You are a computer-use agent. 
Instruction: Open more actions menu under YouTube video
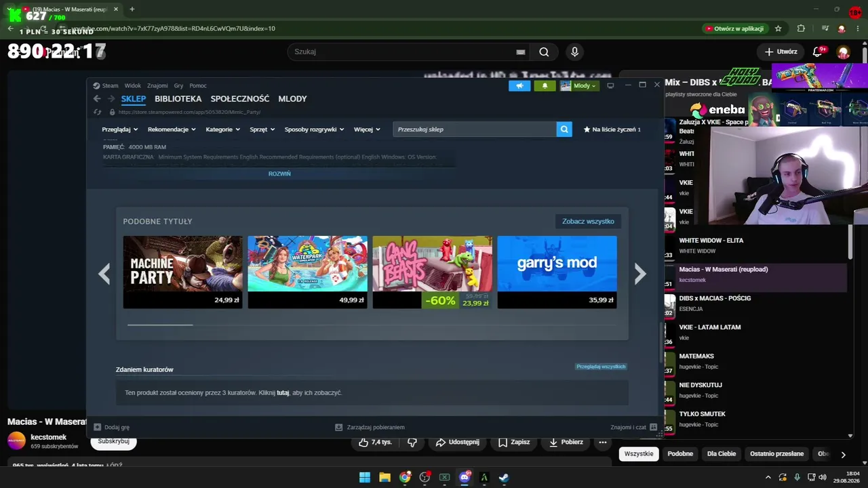pos(602,442)
